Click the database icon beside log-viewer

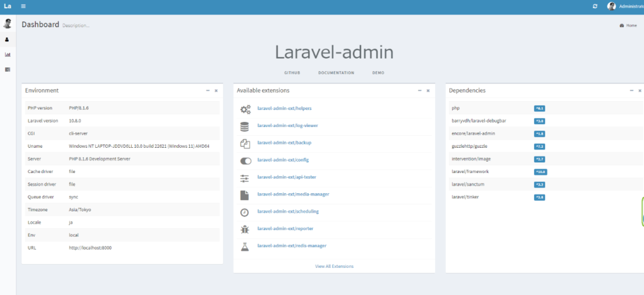(245, 126)
